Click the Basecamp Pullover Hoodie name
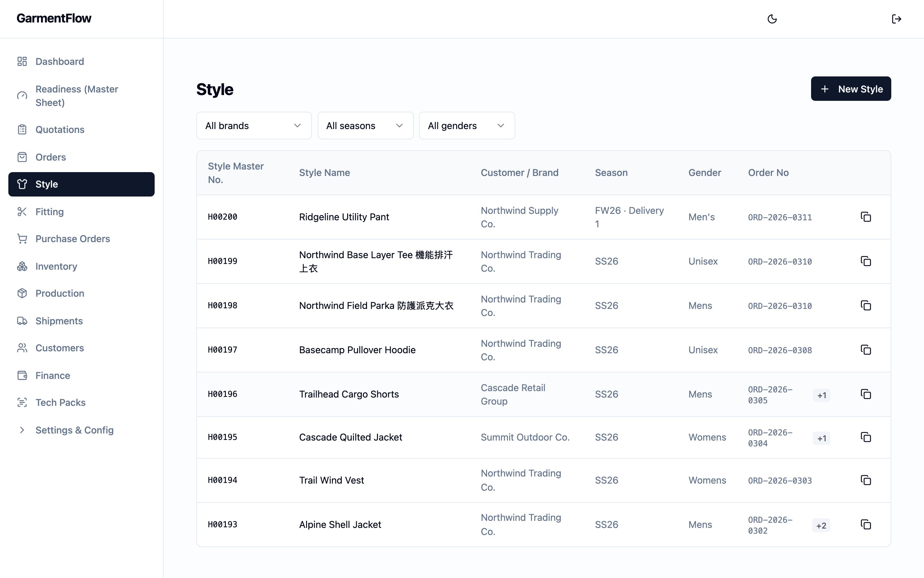Screen dimensions: 924x578 [357, 350]
